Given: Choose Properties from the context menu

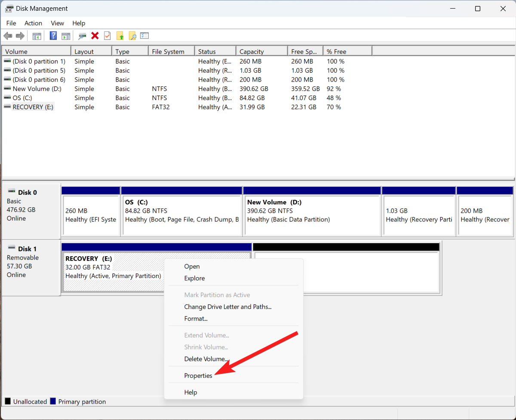Looking at the screenshot, I should [x=198, y=376].
